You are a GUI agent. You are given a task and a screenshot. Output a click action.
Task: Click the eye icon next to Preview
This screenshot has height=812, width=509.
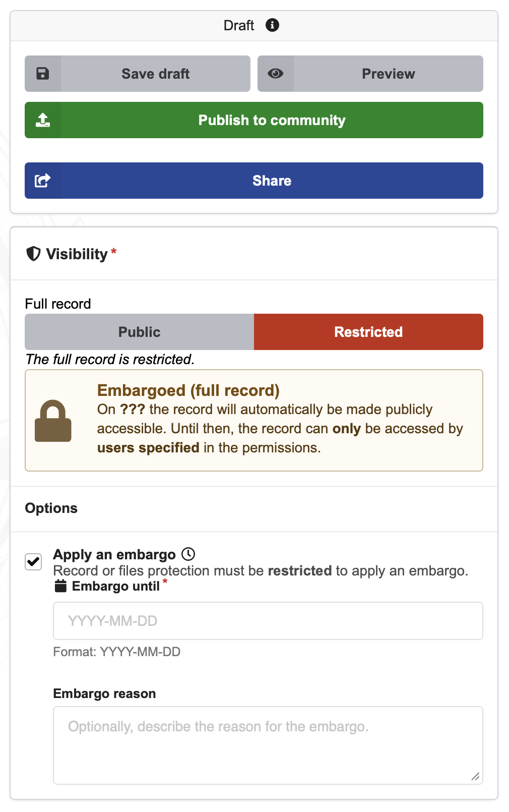click(275, 73)
